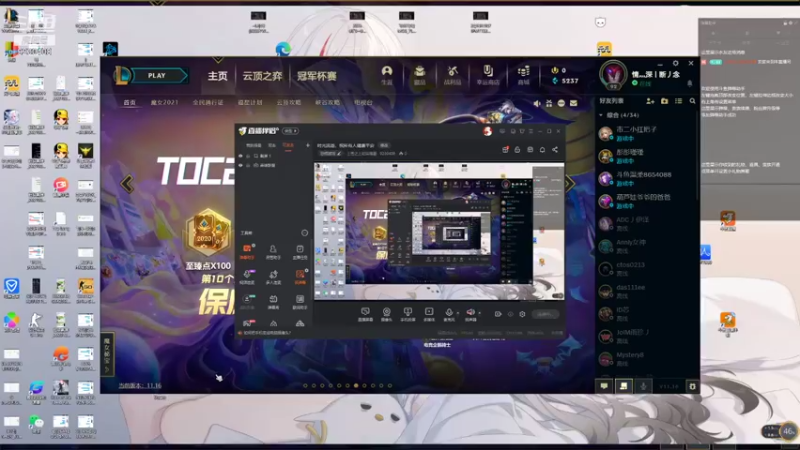The height and width of the screenshot is (450, 800).
Task: Toggle the speaker button in streaming bar
Action: click(470, 314)
